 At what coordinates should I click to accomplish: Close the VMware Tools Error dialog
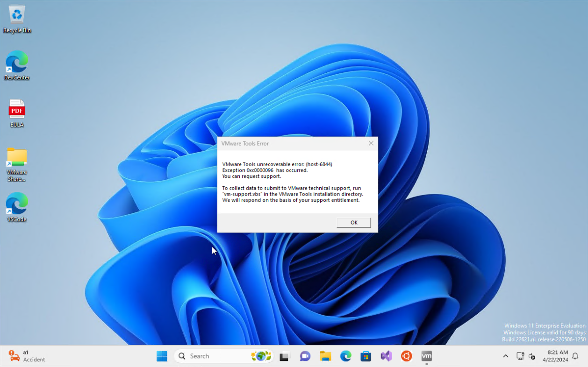[x=371, y=143]
